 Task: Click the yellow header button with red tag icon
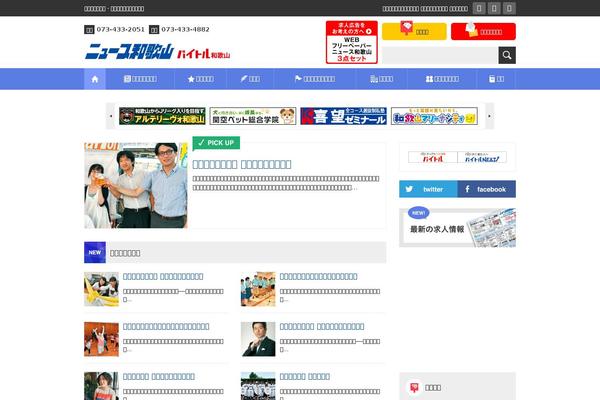pos(414,31)
